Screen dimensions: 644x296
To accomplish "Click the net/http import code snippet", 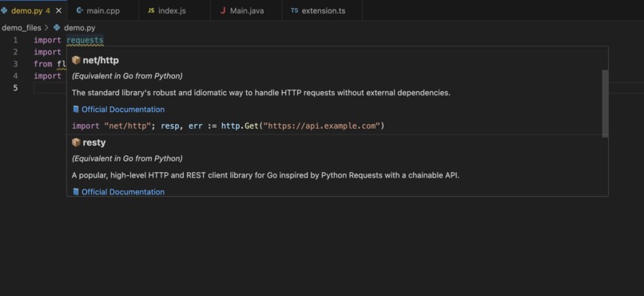I will (x=228, y=126).
